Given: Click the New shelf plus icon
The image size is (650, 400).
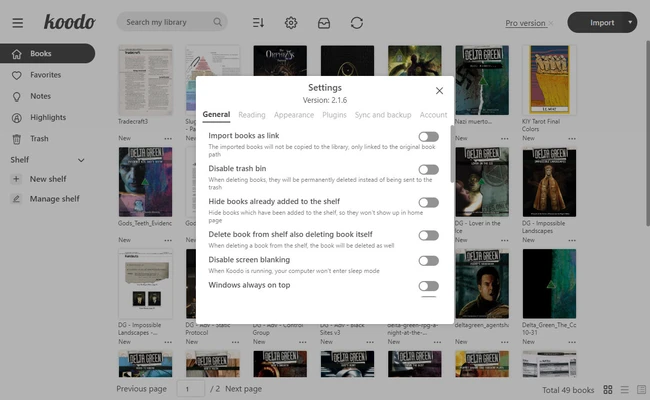Looking at the screenshot, I should (16, 179).
